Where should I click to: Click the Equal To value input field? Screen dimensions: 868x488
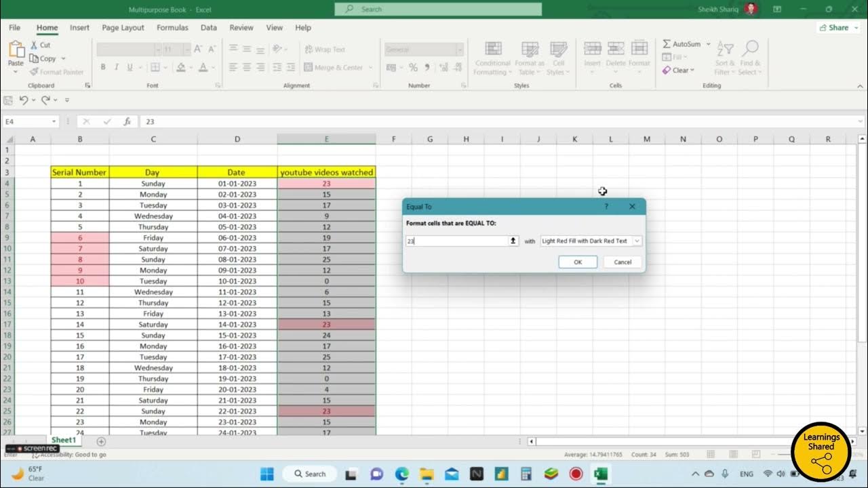tap(457, 241)
